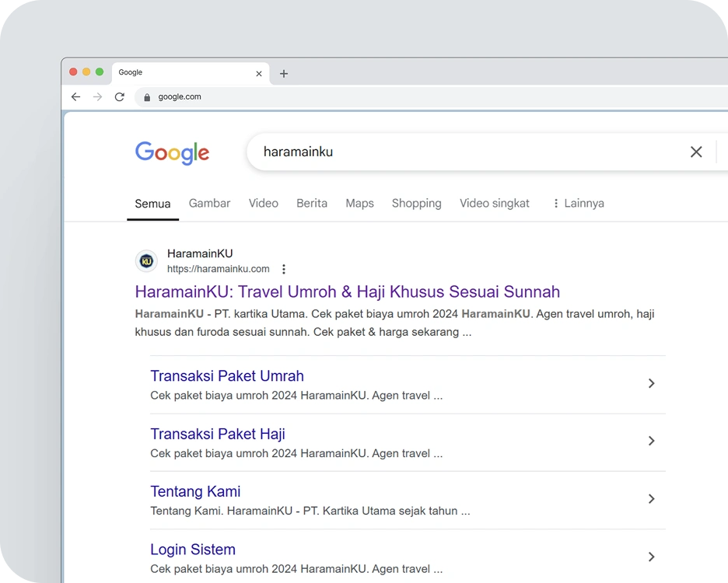Open the three-dot menu beside haramainku.com
The image size is (728, 583).
(284, 268)
